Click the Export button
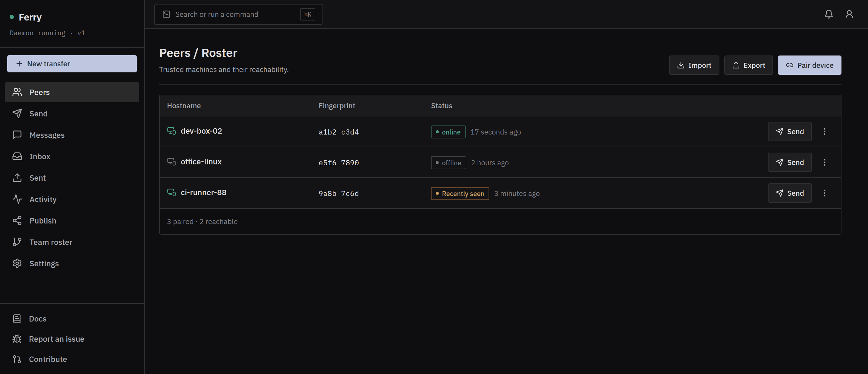Image resolution: width=868 pixels, height=374 pixels. point(748,65)
